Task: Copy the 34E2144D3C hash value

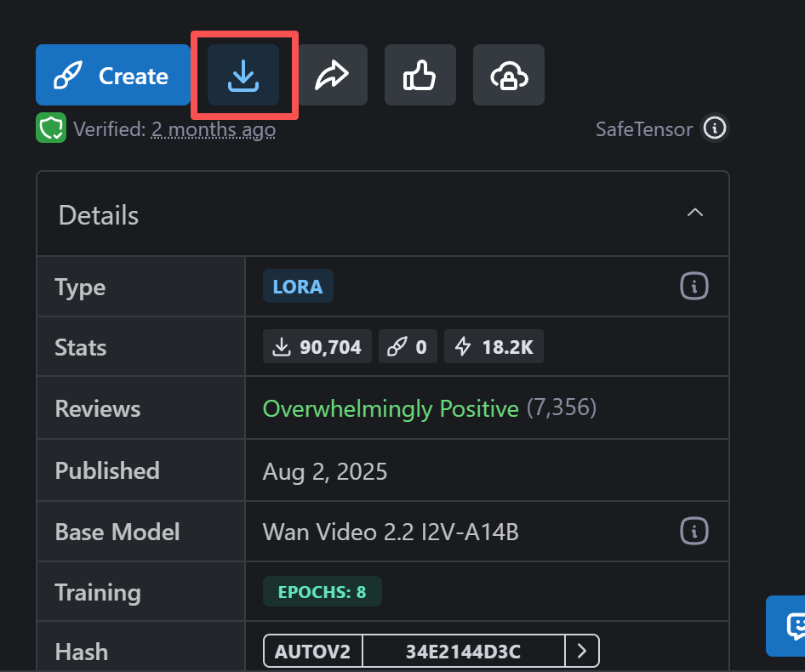Action: point(463,652)
